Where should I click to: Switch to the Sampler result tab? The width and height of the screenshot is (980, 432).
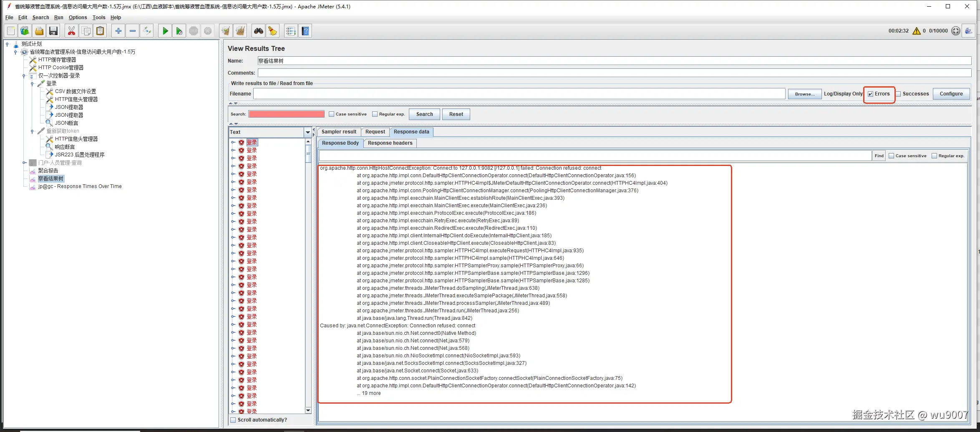(339, 132)
